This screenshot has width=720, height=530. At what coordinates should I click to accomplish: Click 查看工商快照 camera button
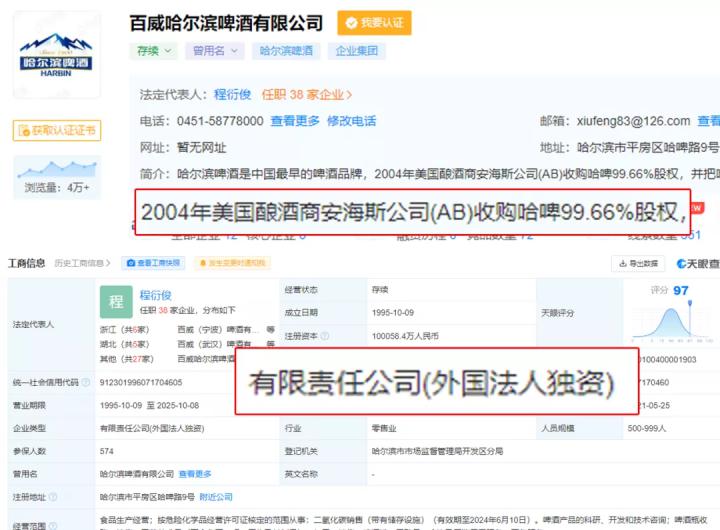[153, 263]
